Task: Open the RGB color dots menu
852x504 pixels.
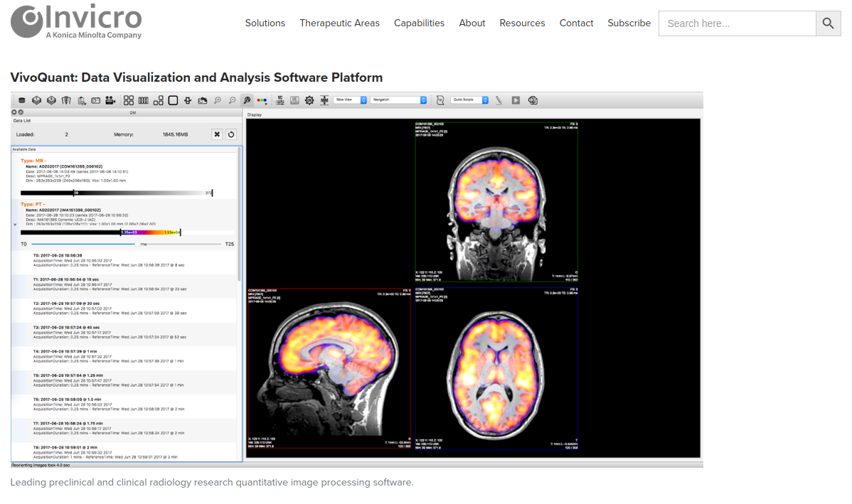Action: point(262,100)
